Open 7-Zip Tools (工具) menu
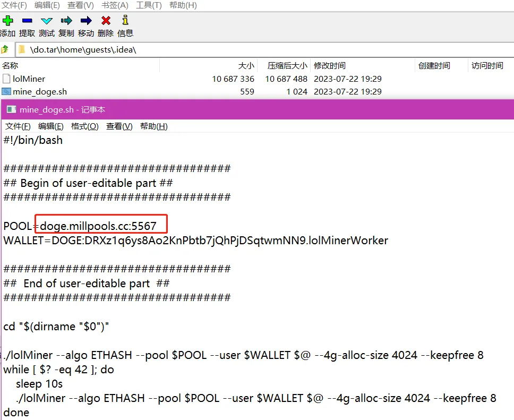The height and width of the screenshot is (420, 514). (149, 5)
